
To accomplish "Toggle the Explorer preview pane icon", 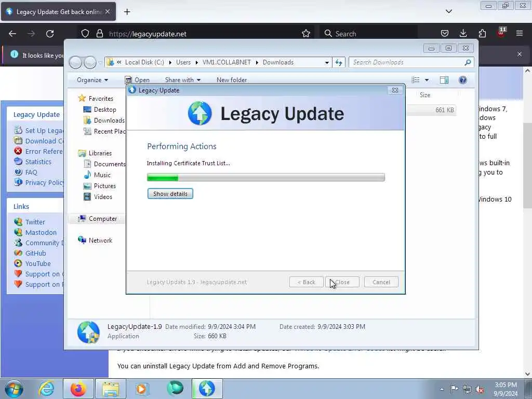I will click(x=444, y=80).
